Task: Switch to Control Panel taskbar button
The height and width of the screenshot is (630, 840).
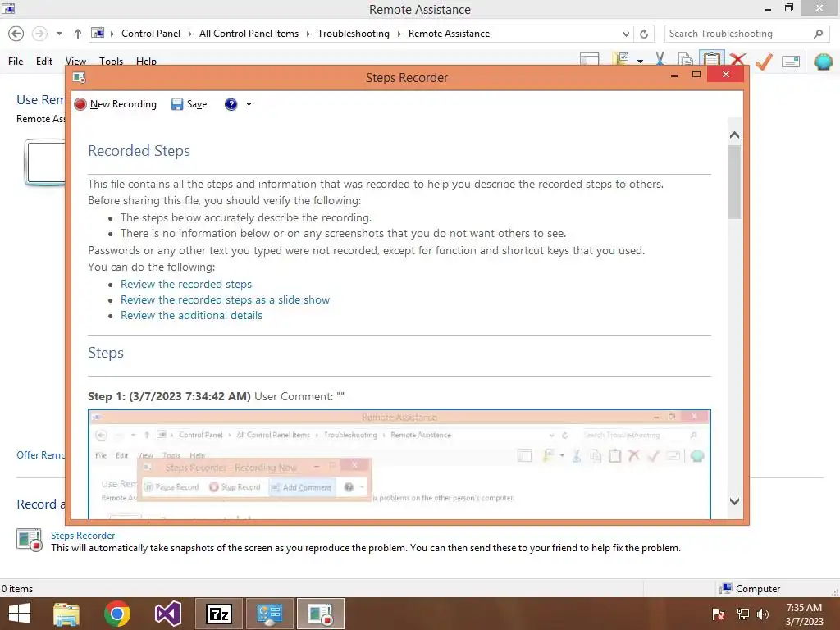Action: pos(269,614)
